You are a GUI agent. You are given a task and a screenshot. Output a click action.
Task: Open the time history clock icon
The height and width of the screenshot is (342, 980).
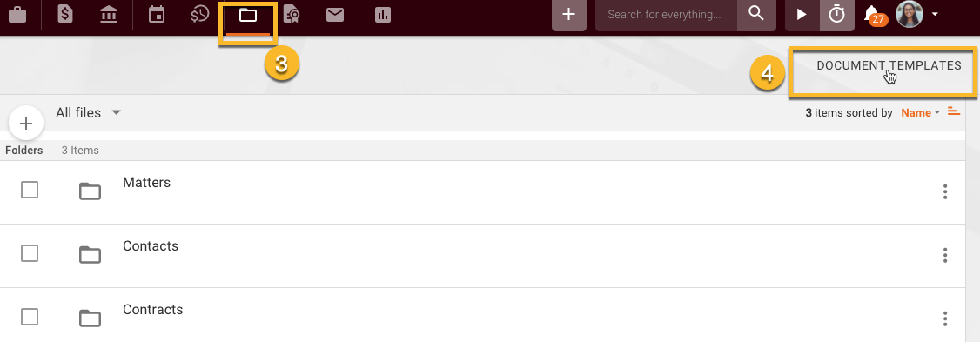point(199,15)
